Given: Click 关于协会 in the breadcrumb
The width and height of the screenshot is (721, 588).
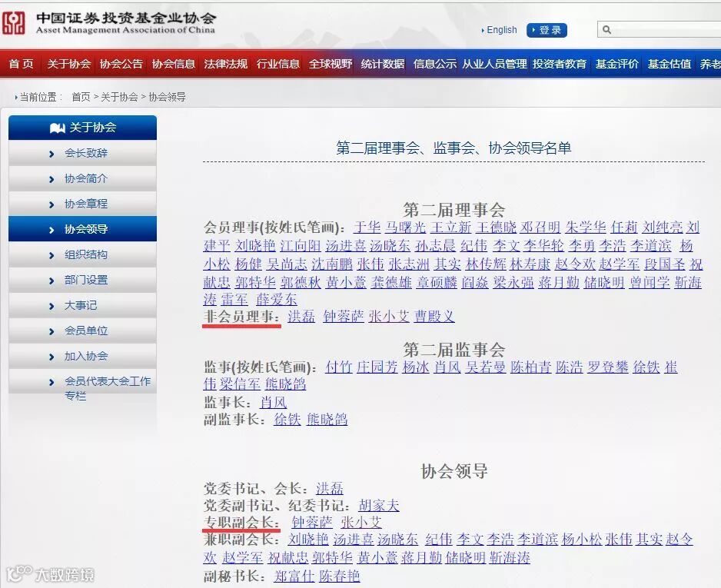Looking at the screenshot, I should 119,97.
